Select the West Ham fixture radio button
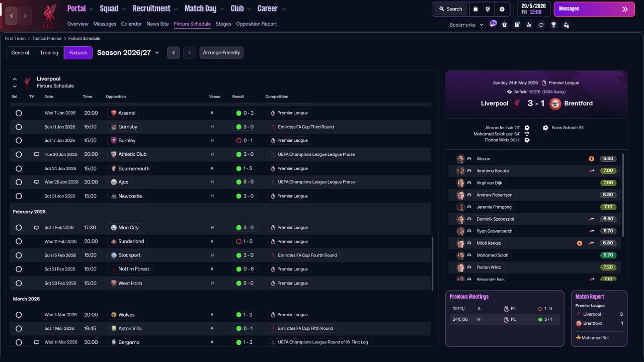Image resolution: width=644 pixels, height=362 pixels. click(x=19, y=284)
